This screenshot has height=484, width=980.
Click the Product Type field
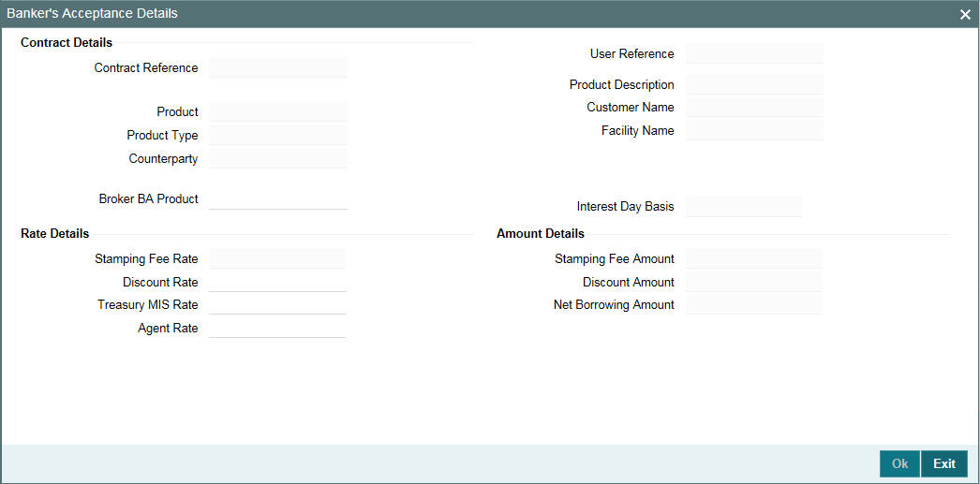[278, 135]
